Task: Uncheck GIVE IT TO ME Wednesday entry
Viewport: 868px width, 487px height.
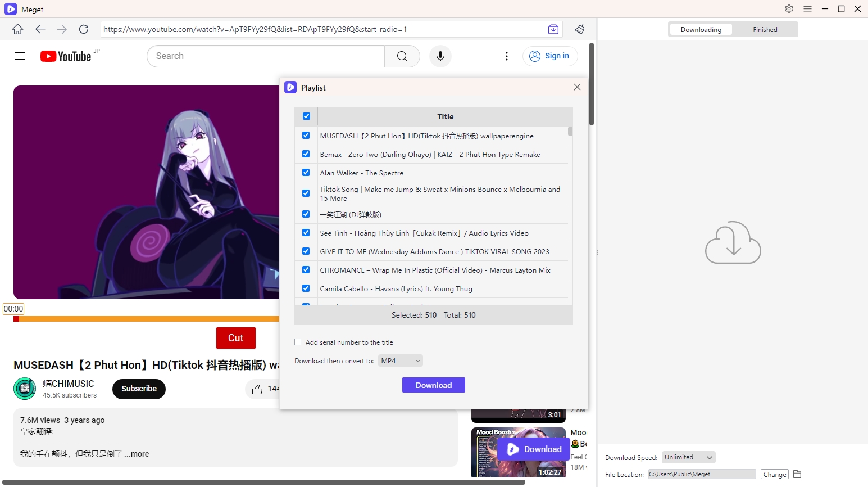Action: point(306,251)
